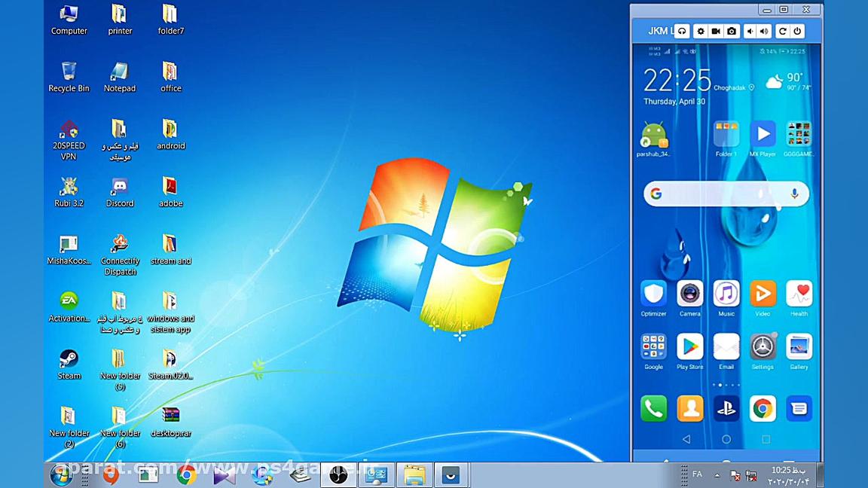Screen dimensions: 868x488
Task: Tap the Google search bar on the phone
Action: coord(726,194)
